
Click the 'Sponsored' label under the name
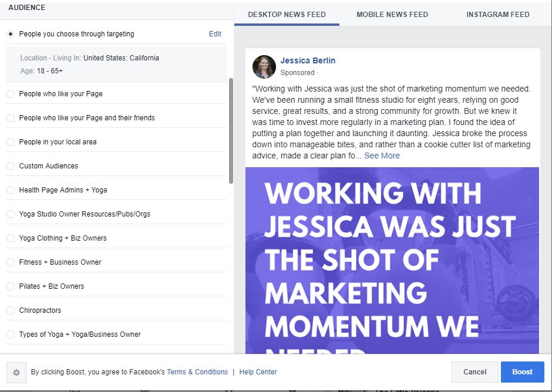tap(298, 73)
